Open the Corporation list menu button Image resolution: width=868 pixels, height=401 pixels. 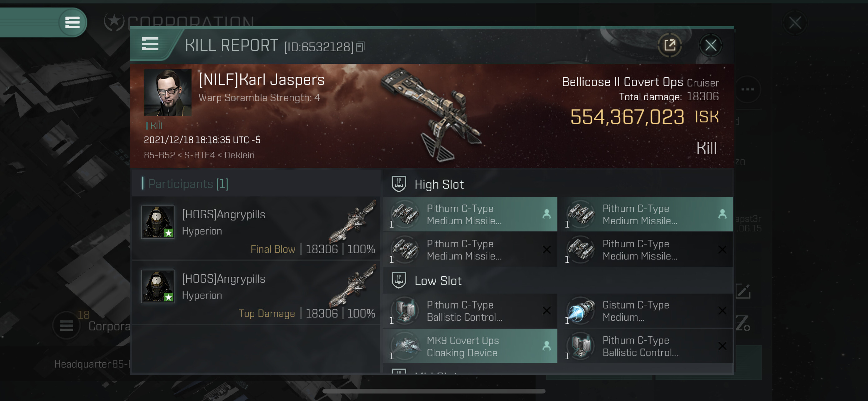pos(66,326)
